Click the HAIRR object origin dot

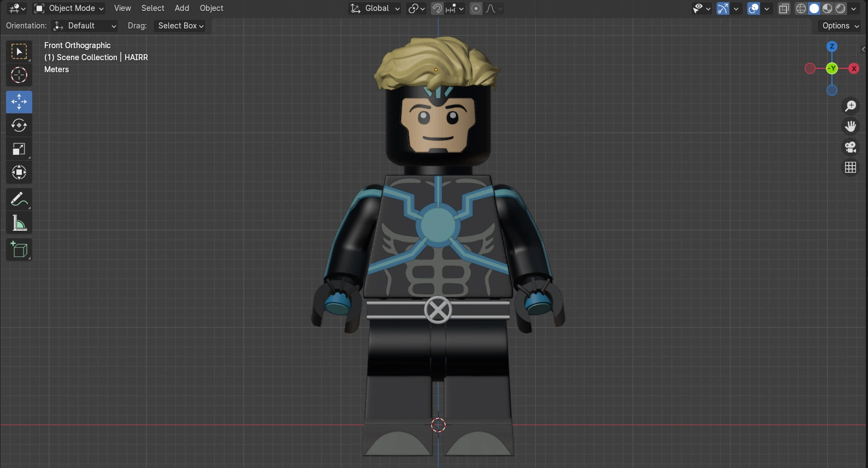(x=435, y=69)
